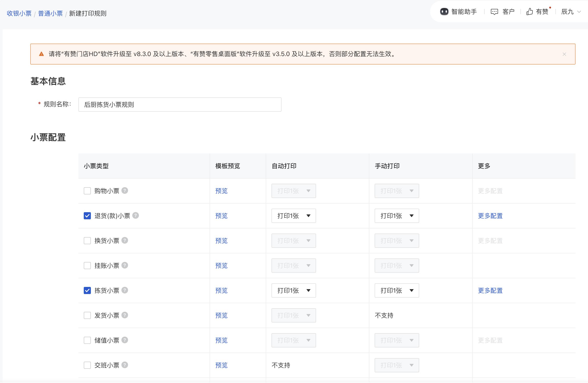Click help icon beside 退货(款)小票
The width and height of the screenshot is (588, 383).
click(136, 216)
